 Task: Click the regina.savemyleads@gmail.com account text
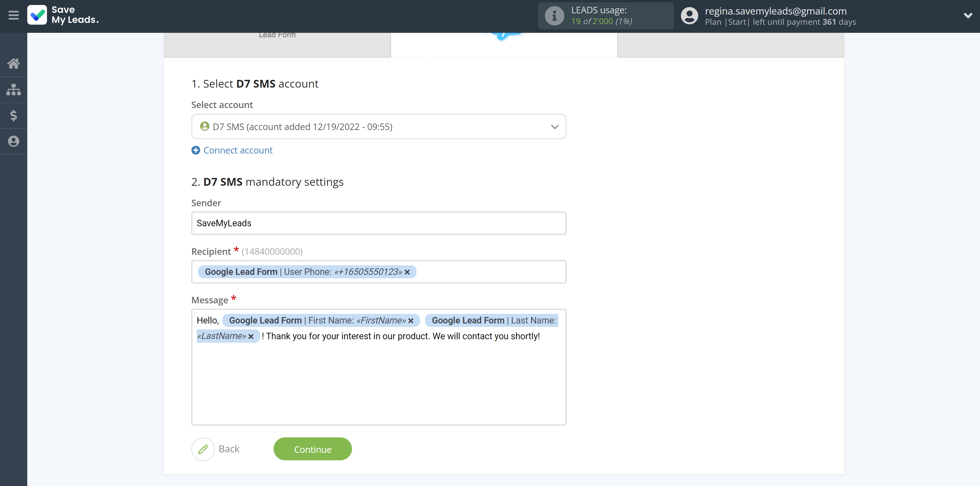point(776,11)
